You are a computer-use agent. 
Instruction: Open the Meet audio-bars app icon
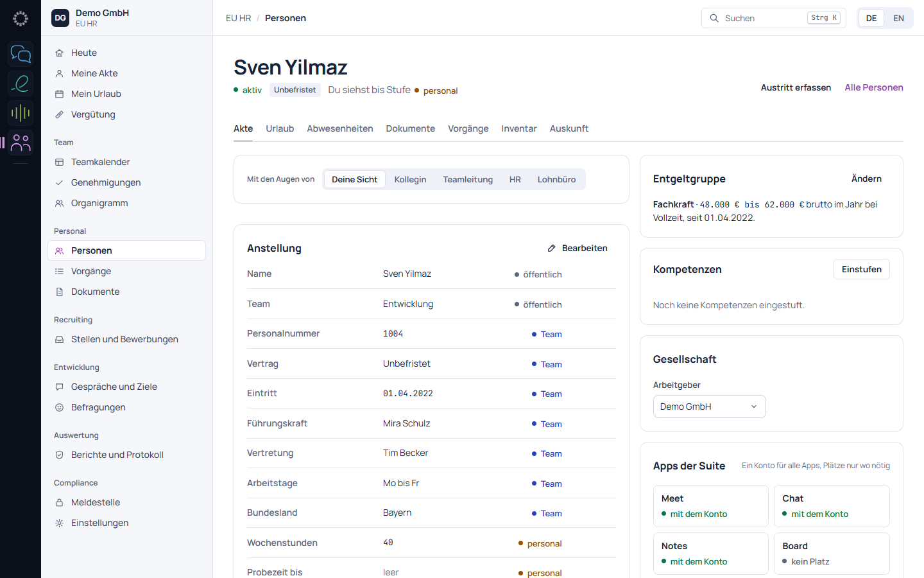click(x=21, y=113)
